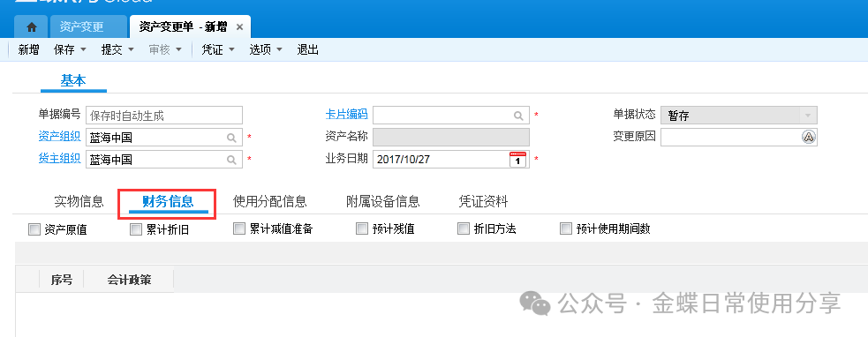This screenshot has height=337, width=868.
Task: Switch to the 使用分配信息 tab
Action: tap(269, 201)
